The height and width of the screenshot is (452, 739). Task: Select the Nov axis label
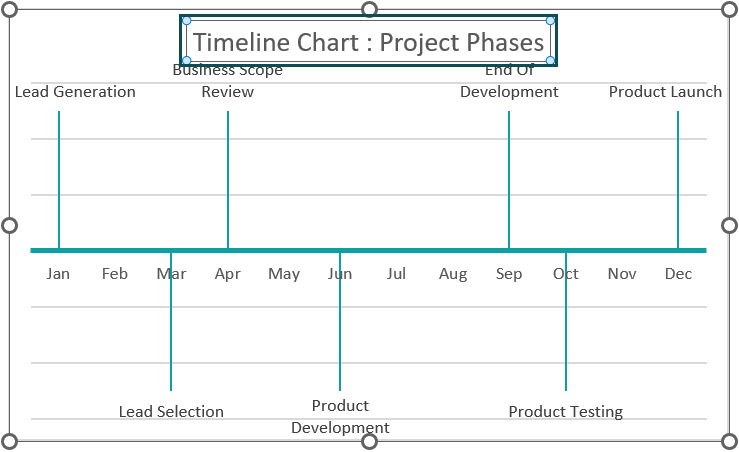coord(622,274)
